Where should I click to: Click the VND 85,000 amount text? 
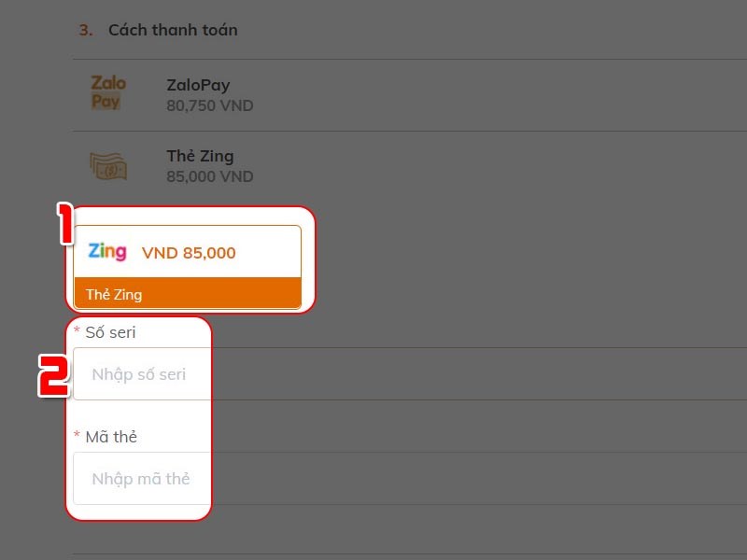[x=189, y=252]
